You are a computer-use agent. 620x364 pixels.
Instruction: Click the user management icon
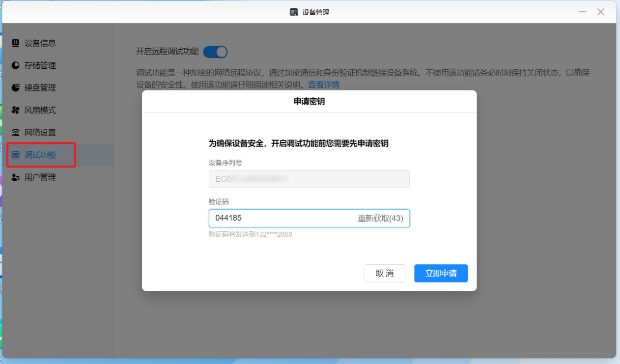click(x=16, y=177)
